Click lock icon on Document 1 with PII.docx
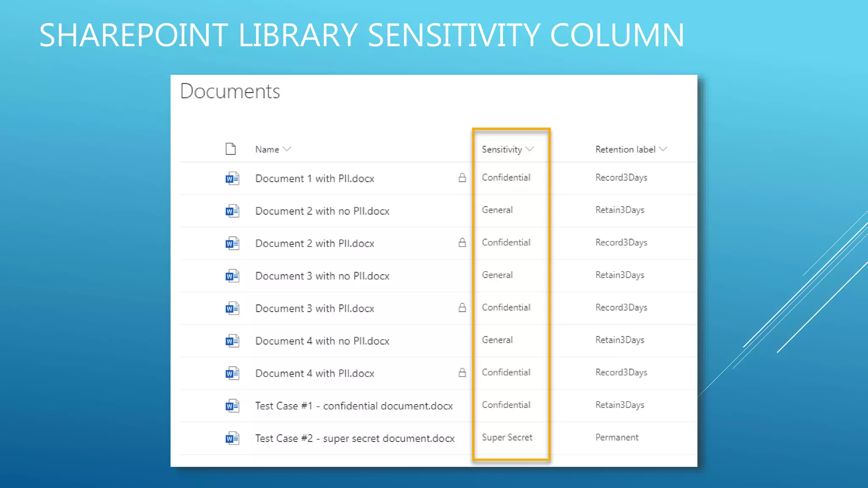 pyautogui.click(x=462, y=177)
